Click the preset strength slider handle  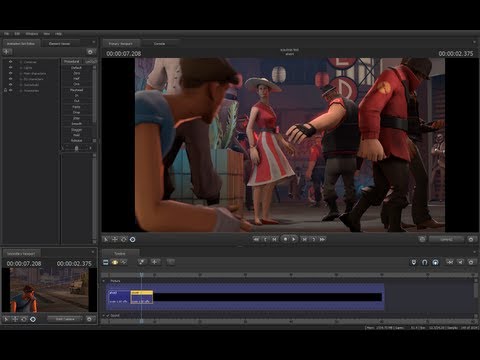point(76,148)
